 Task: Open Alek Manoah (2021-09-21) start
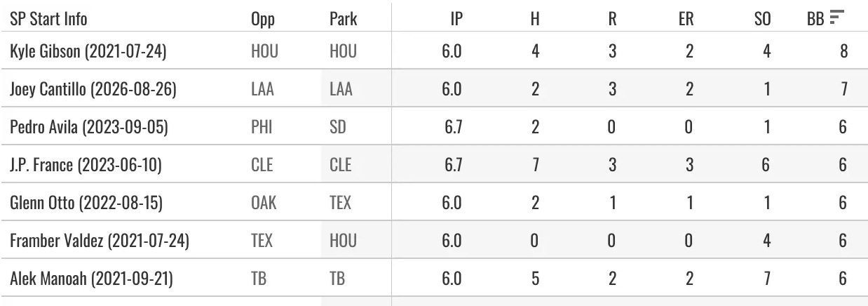91,278
